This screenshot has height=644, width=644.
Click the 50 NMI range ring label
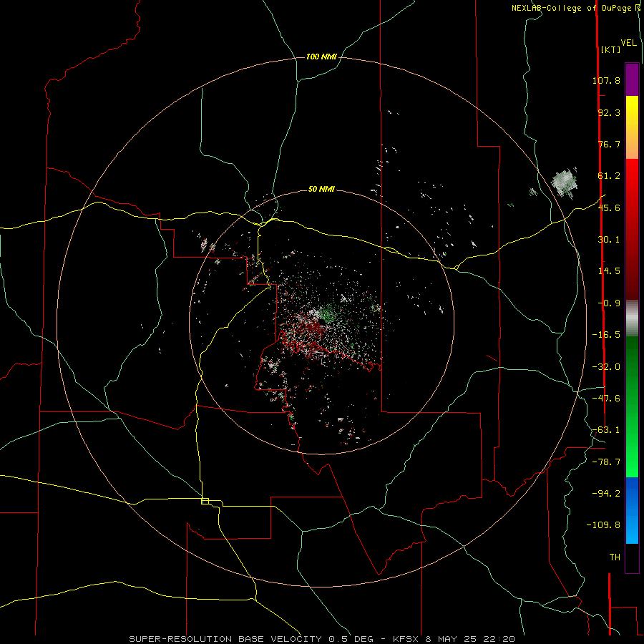[x=321, y=189]
